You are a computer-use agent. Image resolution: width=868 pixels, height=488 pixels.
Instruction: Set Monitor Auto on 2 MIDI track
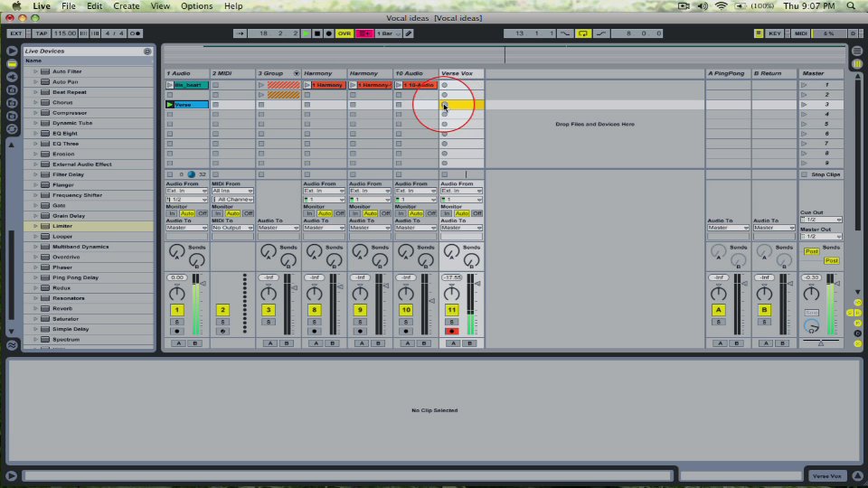click(x=232, y=213)
